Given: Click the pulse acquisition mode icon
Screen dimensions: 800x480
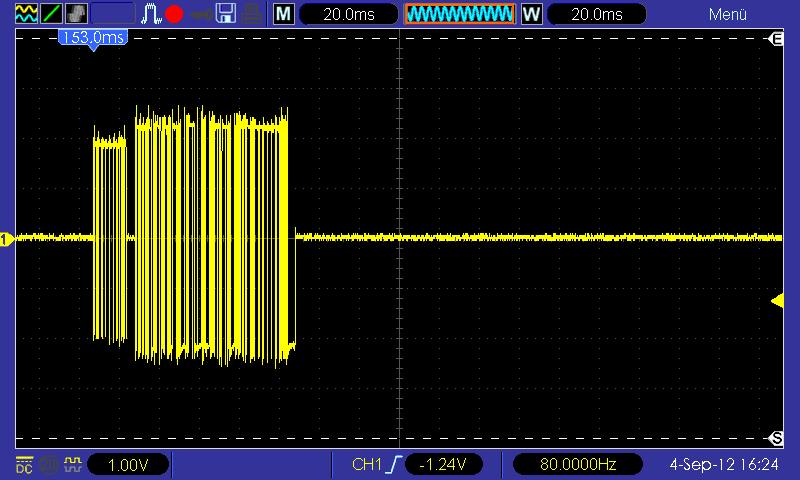Looking at the screenshot, I should click(151, 14).
